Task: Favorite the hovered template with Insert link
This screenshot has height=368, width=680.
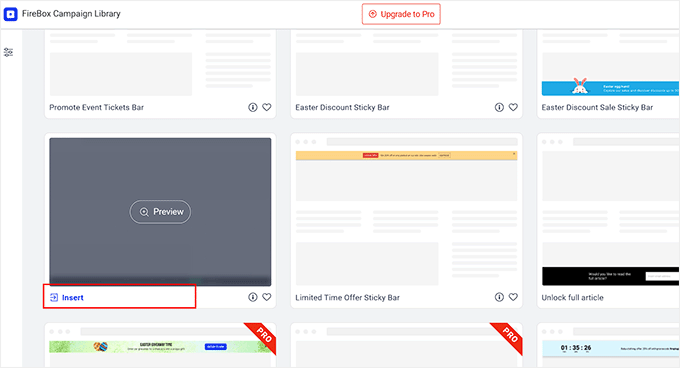Action: [x=267, y=297]
